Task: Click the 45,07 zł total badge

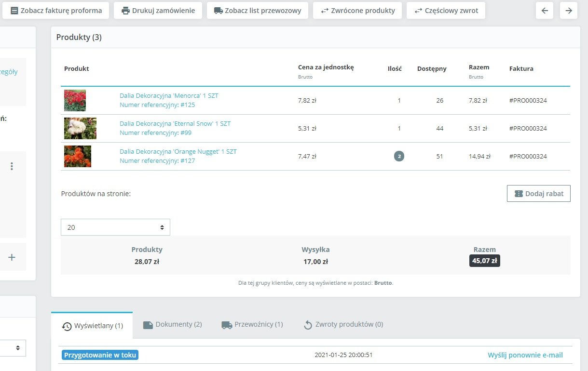Action: [485, 261]
